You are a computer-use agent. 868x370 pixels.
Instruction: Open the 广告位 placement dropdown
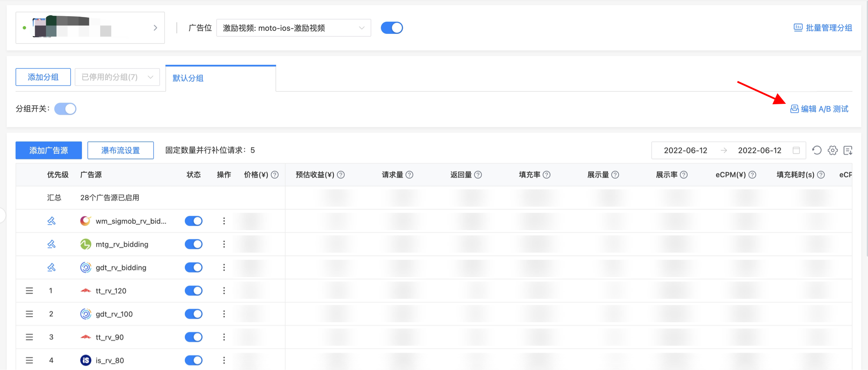(293, 28)
